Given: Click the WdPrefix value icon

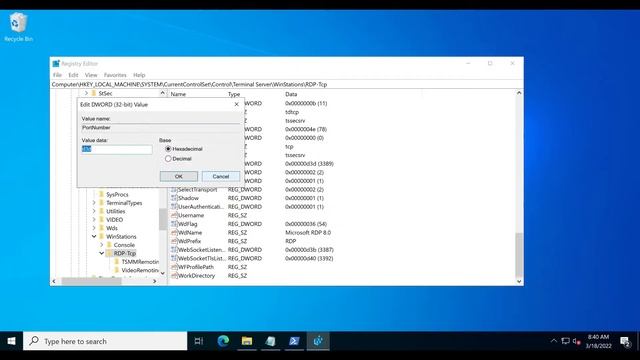Looking at the screenshot, I should (174, 241).
